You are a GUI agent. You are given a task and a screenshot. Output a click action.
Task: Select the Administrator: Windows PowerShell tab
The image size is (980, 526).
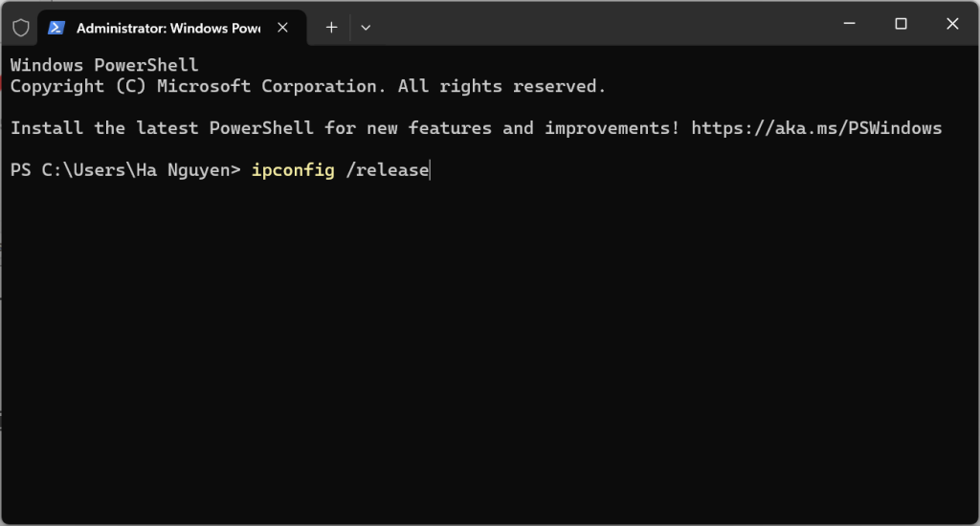point(167,28)
